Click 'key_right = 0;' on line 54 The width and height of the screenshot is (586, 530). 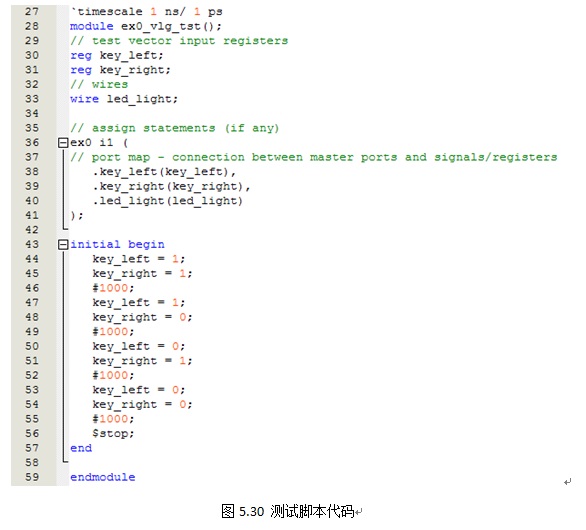click(142, 405)
